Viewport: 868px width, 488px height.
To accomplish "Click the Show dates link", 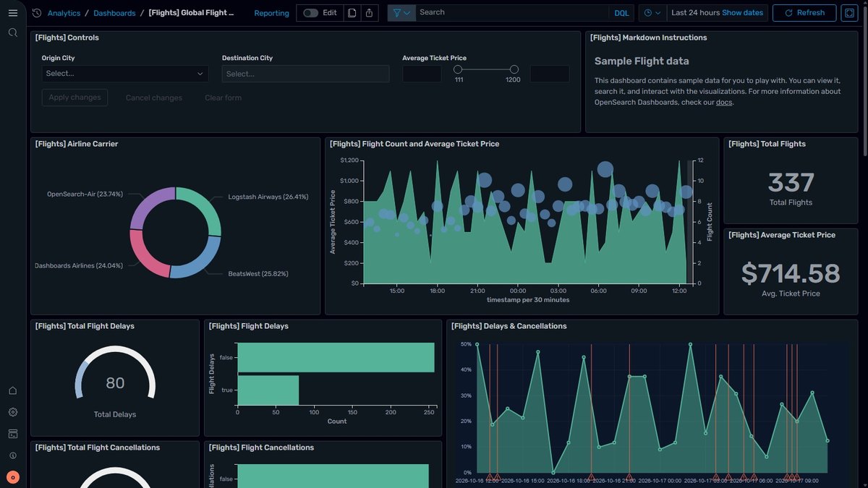I will click(x=742, y=13).
